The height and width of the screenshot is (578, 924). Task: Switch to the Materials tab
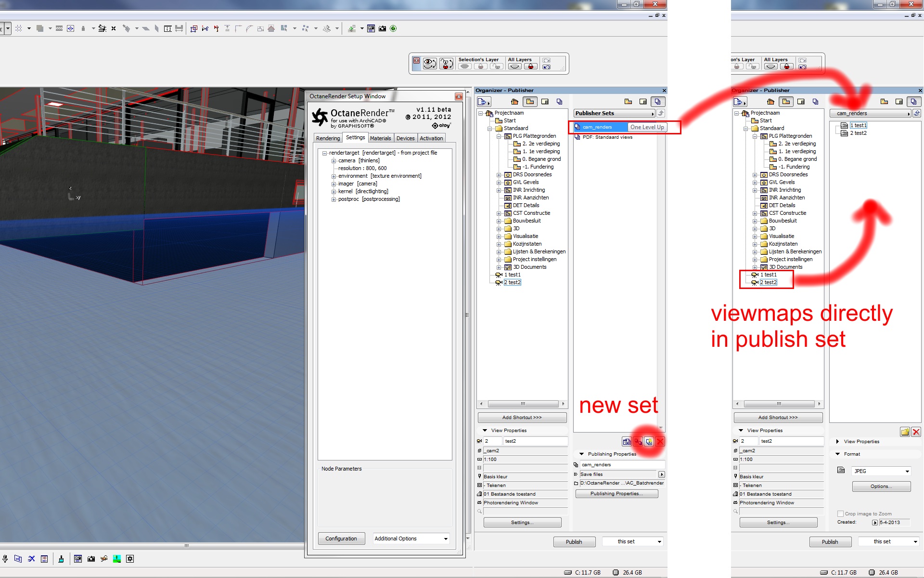click(380, 138)
